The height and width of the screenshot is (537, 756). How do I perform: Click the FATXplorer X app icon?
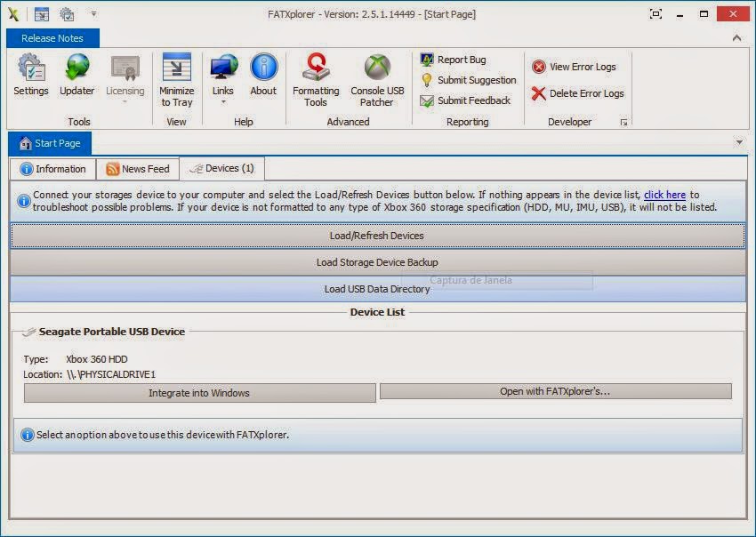tap(13, 14)
